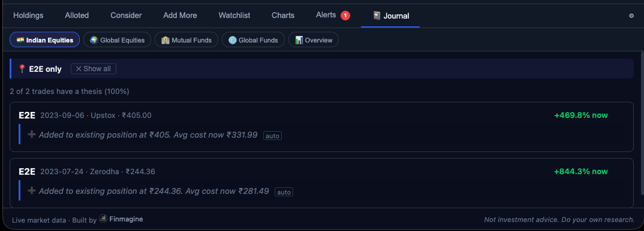Click the plus icon in 2023-07-24 entry
The width and height of the screenshot is (644, 231).
[32, 190]
